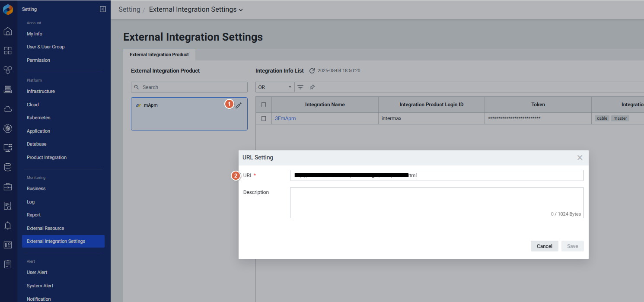Click the cloud icon in left rail
Viewport: 644px width, 302px height.
[x=8, y=109]
